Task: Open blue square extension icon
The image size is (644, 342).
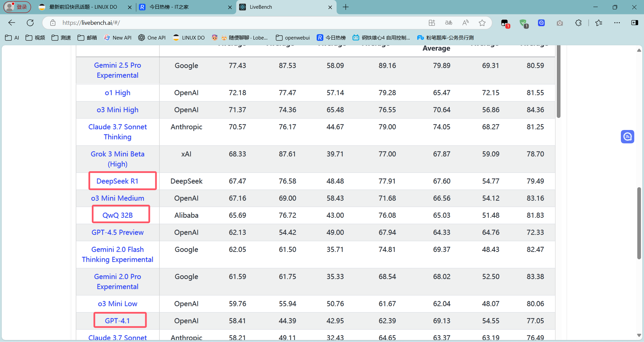Action: (x=541, y=23)
